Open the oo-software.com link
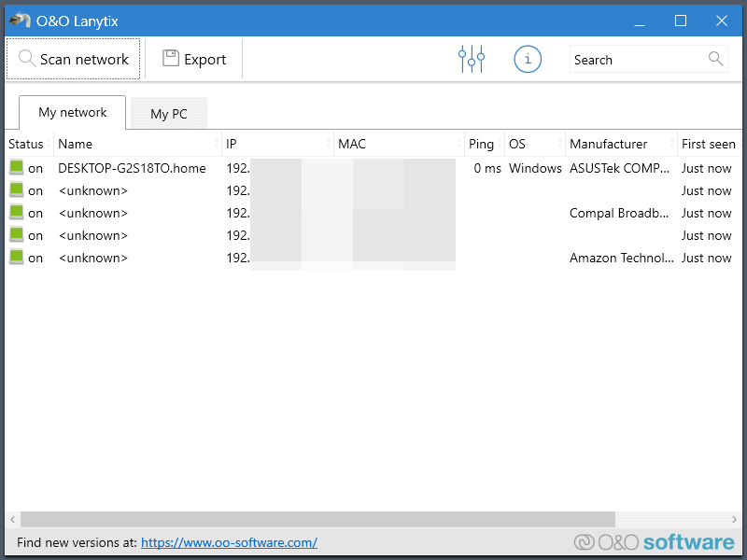 tap(229, 542)
